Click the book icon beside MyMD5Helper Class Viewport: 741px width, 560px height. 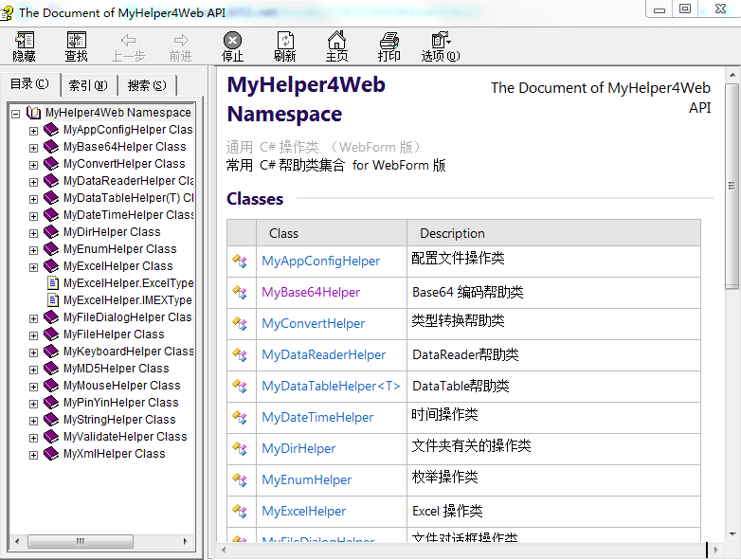click(51, 369)
